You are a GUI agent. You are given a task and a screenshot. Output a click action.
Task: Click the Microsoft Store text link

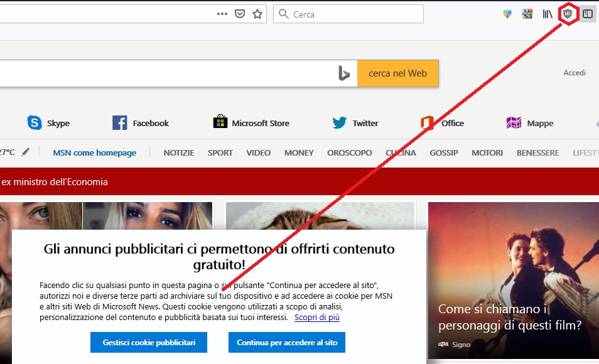[261, 124]
